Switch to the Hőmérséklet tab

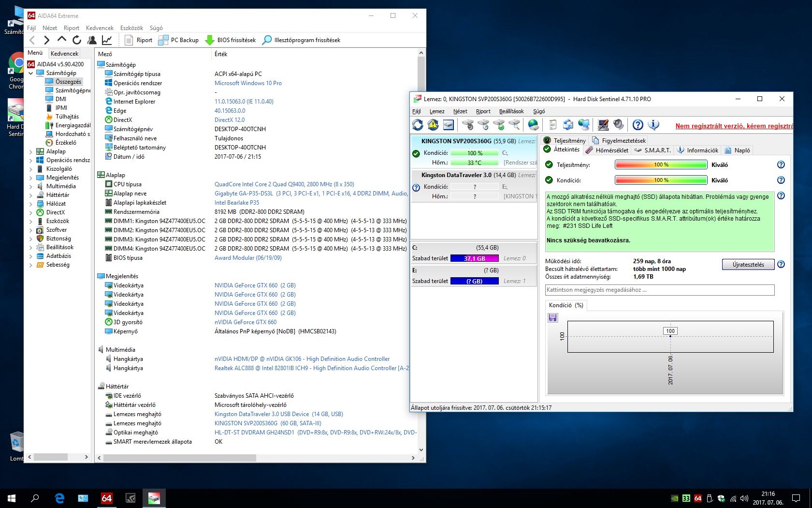(x=607, y=150)
